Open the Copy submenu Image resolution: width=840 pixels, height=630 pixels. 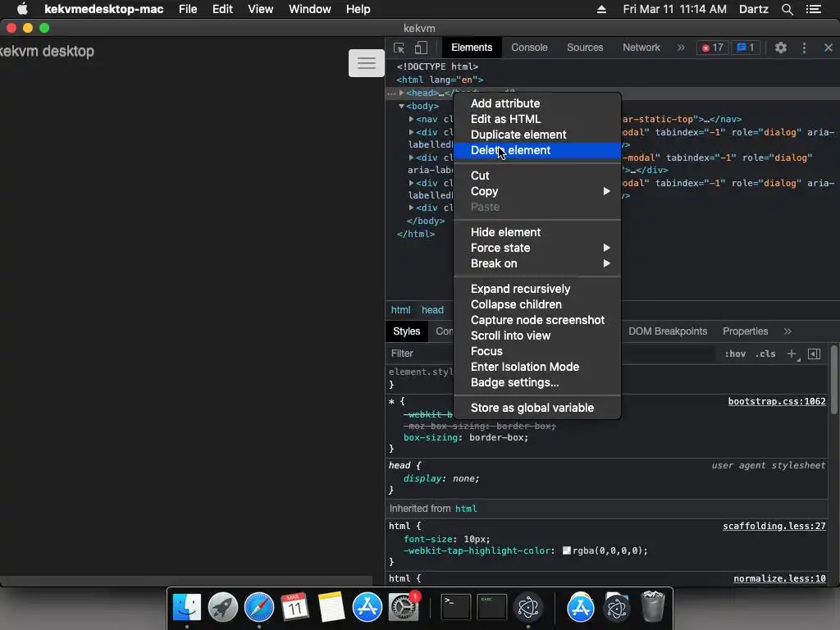click(x=537, y=191)
